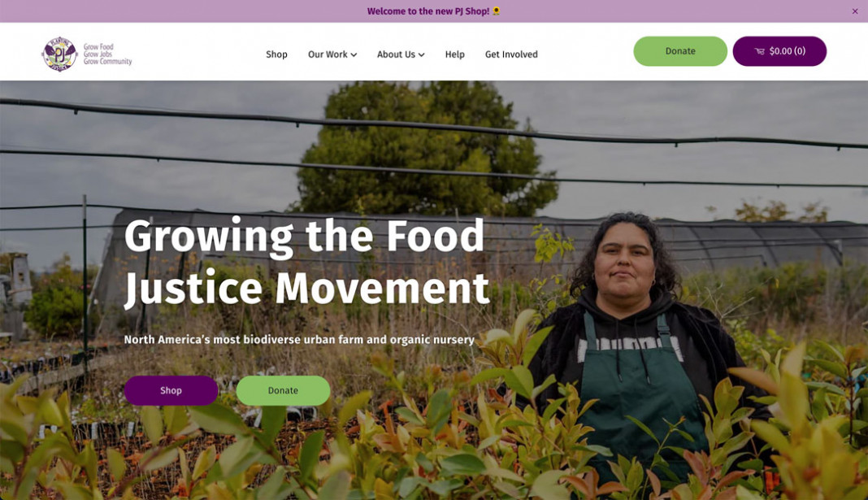Click the purple Shop button in hero

pyautogui.click(x=171, y=390)
